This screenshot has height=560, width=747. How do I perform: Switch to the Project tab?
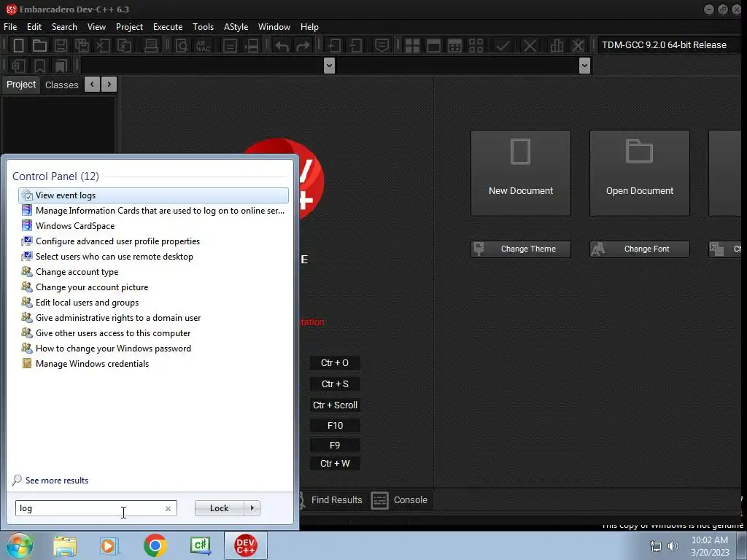pos(21,85)
